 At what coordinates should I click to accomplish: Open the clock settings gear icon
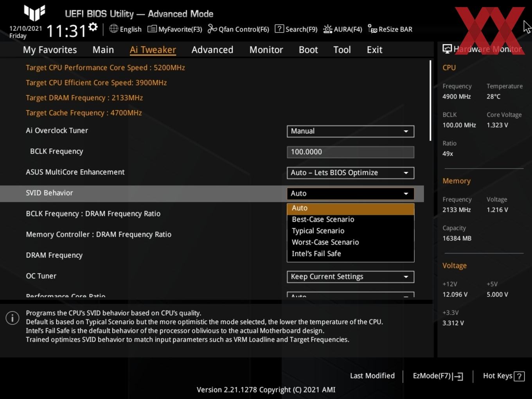(93, 27)
